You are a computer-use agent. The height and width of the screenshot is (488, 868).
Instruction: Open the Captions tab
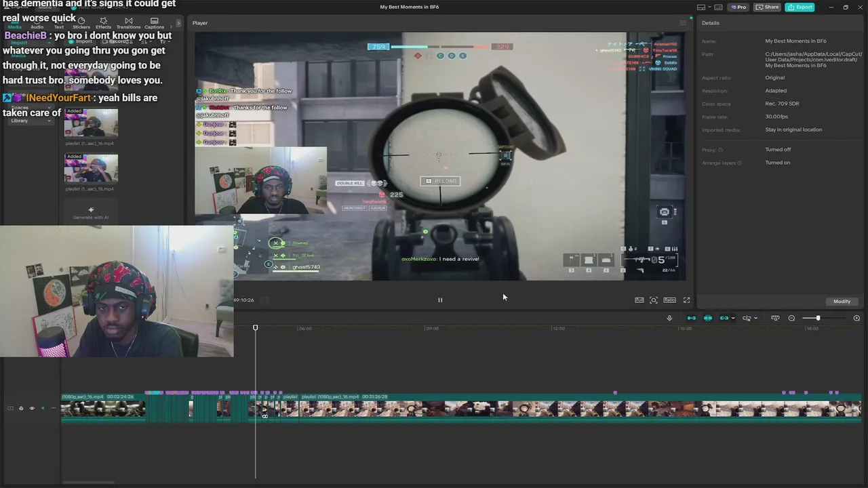click(x=154, y=24)
